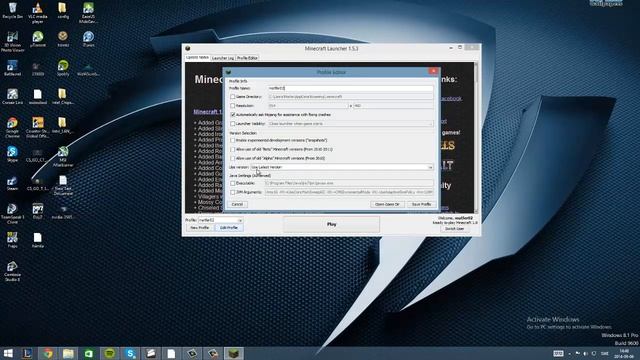Viewport: 640px width, 360px height.
Task: Click the Play button in launcher
Action: click(x=331, y=224)
